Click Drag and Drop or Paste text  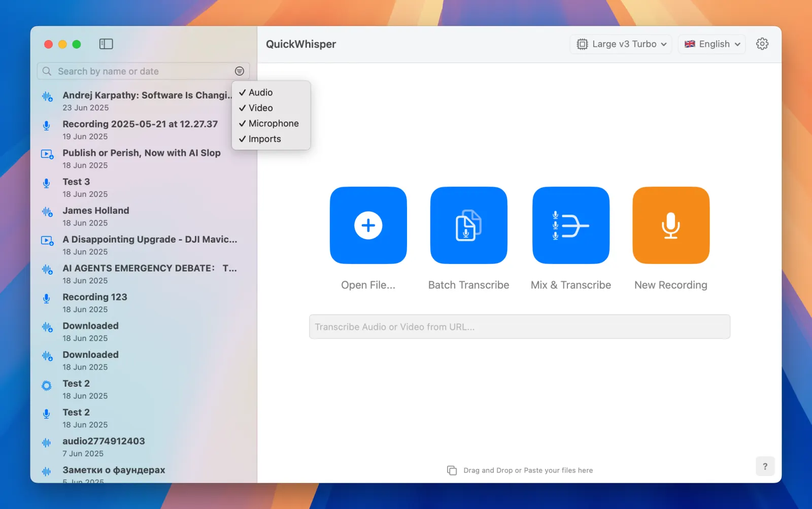[x=528, y=470]
